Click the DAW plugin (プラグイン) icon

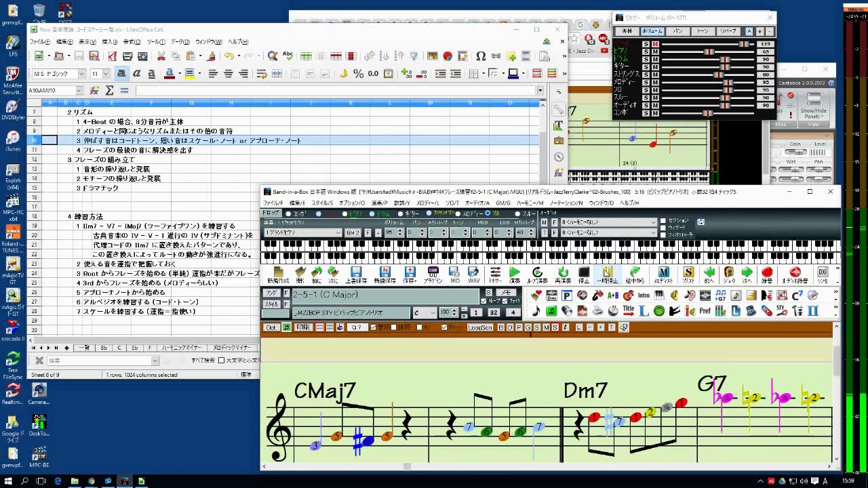click(433, 274)
